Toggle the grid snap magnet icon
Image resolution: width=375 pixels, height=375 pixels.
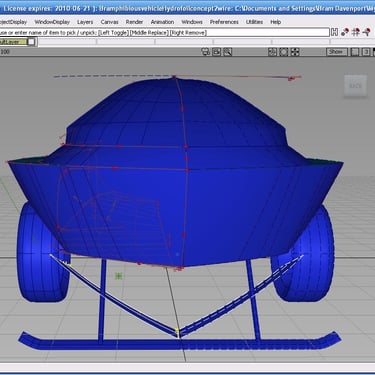pos(356,32)
